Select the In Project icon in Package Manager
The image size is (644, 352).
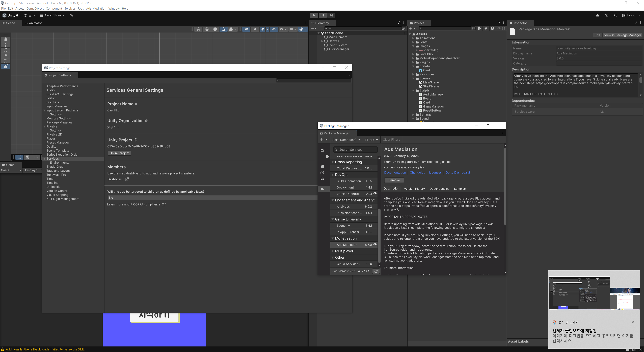322,150
